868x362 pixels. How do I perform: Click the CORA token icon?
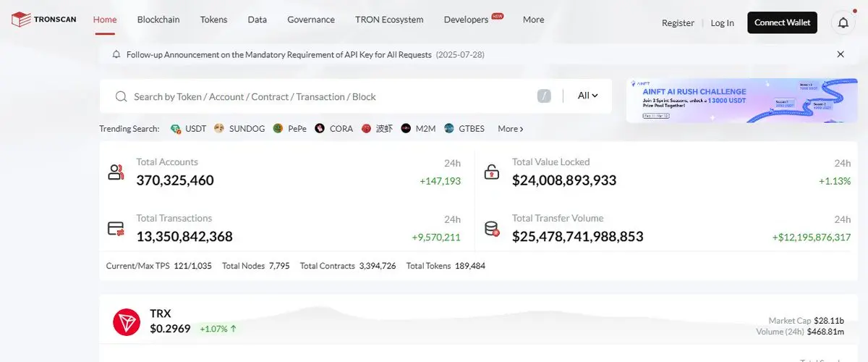coord(320,129)
